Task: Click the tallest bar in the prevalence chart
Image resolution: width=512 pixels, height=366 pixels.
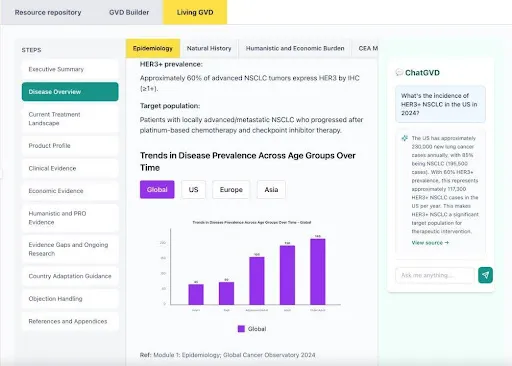Action: click(318, 272)
